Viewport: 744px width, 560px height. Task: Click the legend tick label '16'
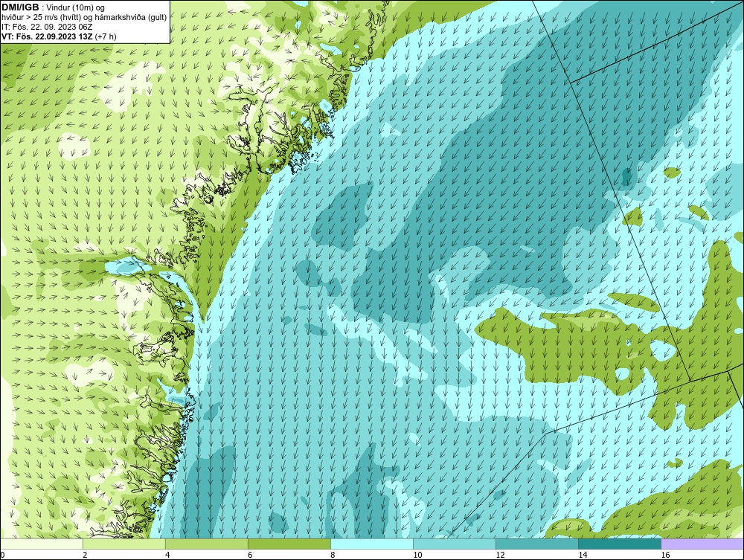click(x=664, y=555)
